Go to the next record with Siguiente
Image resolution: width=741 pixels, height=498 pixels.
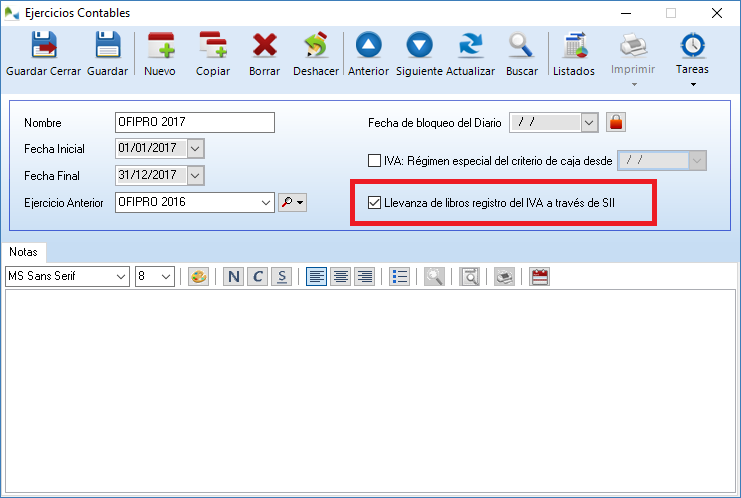420,45
